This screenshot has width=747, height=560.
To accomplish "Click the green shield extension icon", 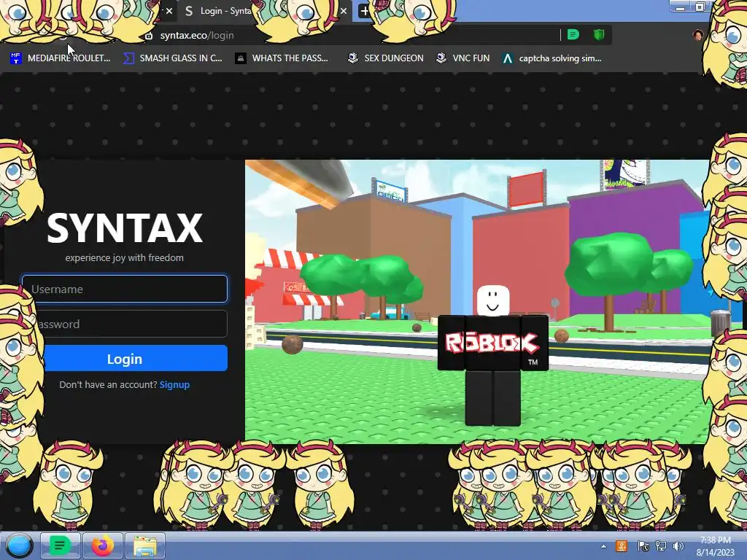I will click(599, 34).
